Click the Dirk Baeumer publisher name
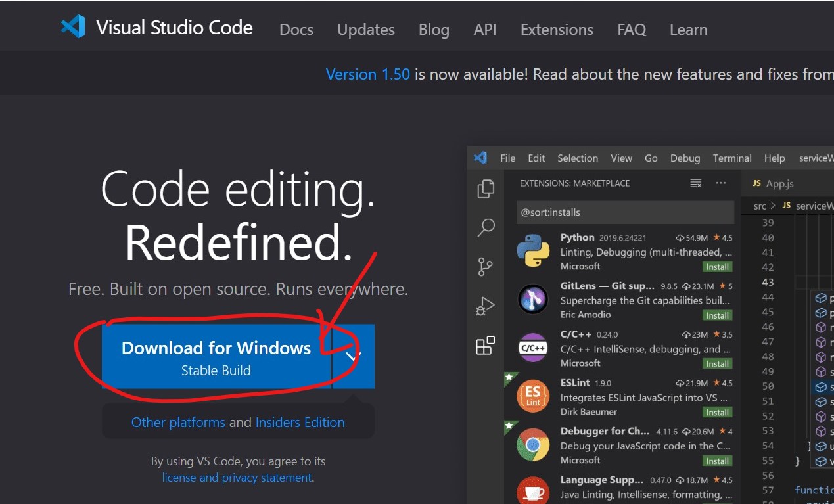Viewport: 834px width, 504px height. click(589, 412)
